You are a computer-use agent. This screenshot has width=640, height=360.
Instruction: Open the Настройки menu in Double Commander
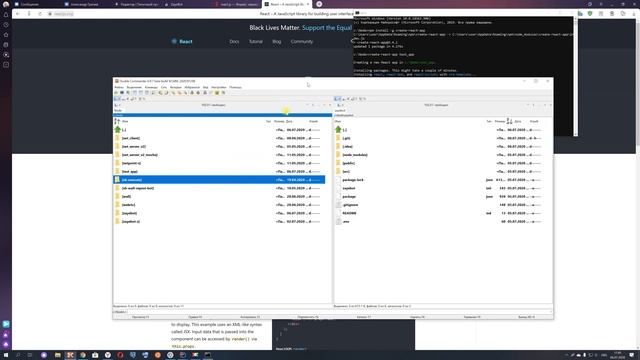pos(219,87)
